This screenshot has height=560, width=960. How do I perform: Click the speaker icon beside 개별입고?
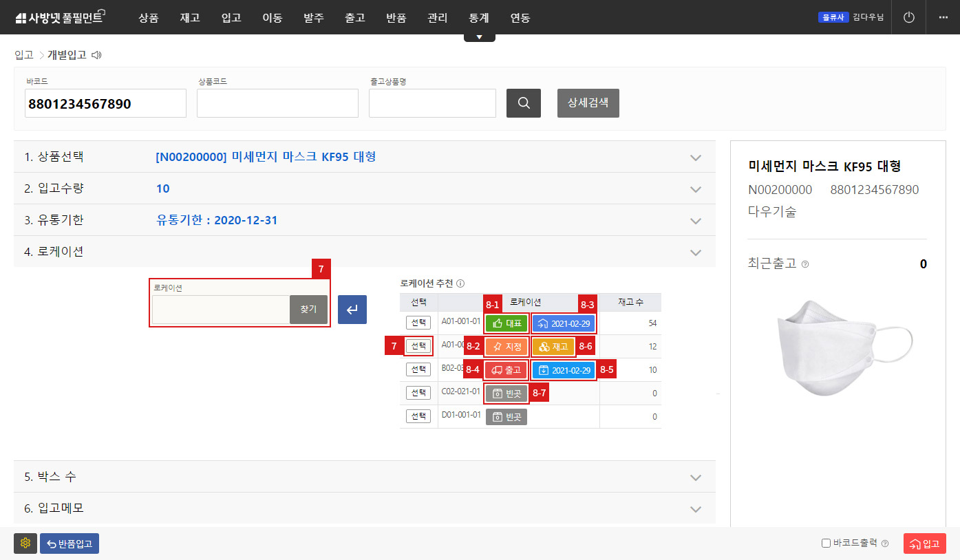click(96, 55)
